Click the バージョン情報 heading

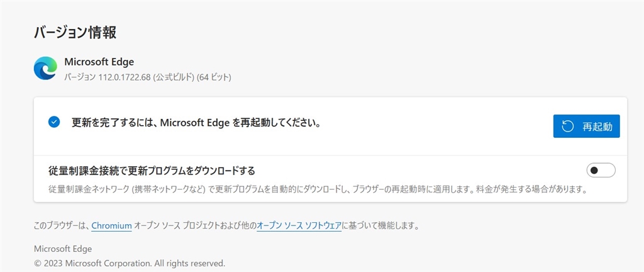75,33
